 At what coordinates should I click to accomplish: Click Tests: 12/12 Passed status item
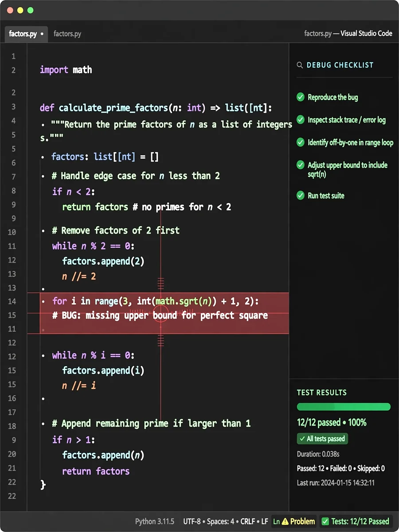coord(356,521)
